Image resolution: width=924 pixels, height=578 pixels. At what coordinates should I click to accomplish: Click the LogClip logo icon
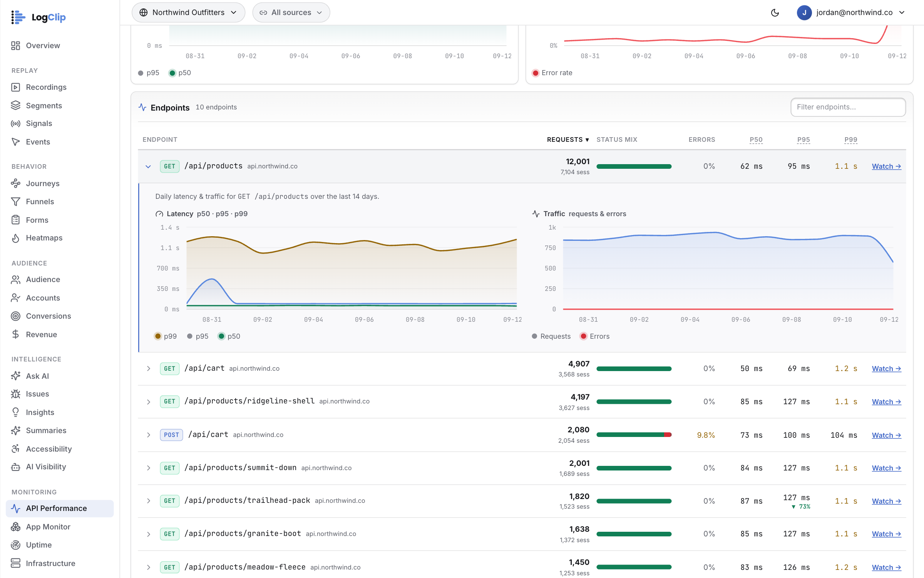18,17
